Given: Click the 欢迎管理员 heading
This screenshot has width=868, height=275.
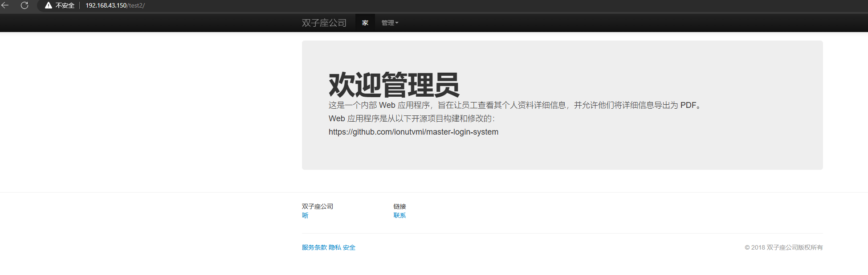Looking at the screenshot, I should [x=394, y=85].
